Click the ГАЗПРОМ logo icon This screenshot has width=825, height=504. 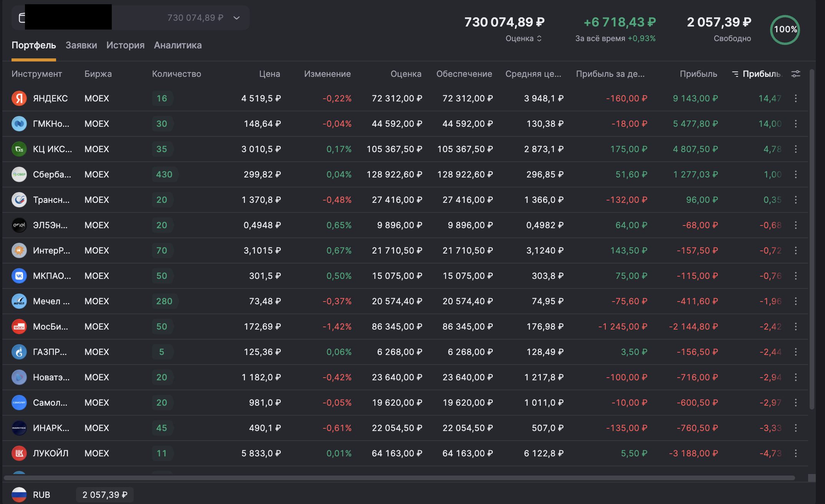click(19, 352)
